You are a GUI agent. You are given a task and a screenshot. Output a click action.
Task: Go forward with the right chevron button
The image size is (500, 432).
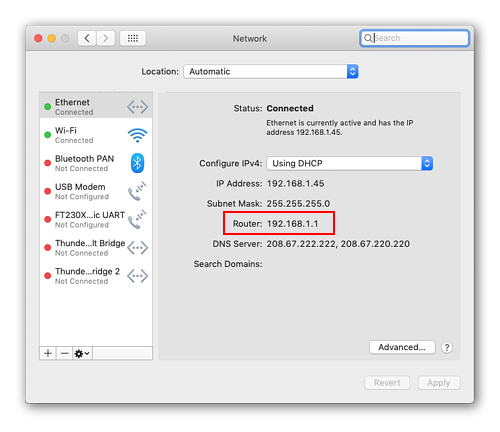click(x=106, y=38)
